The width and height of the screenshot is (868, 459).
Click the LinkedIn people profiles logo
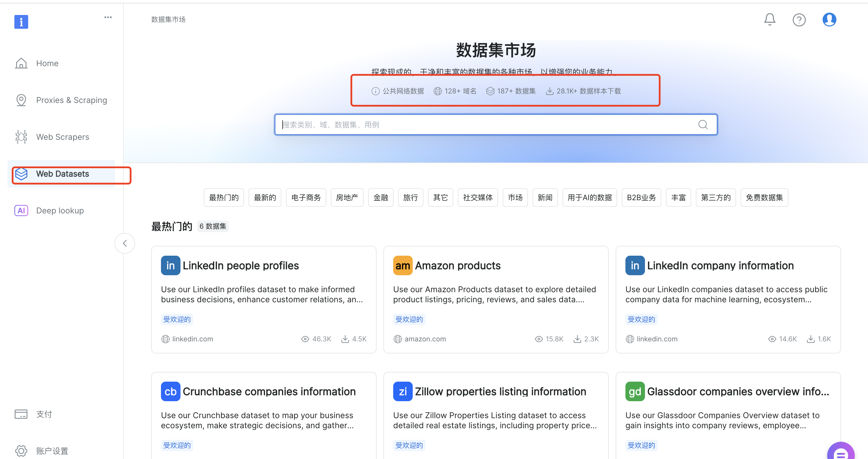click(170, 265)
